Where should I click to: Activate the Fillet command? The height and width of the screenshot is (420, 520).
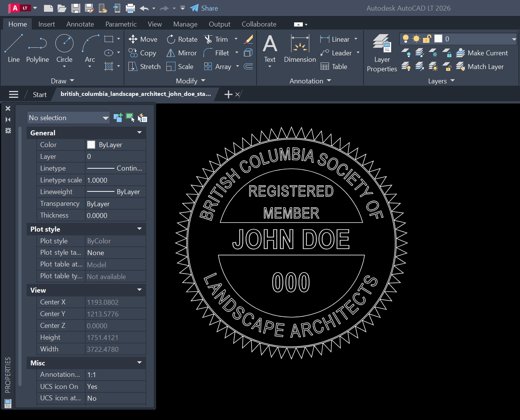tap(216, 53)
